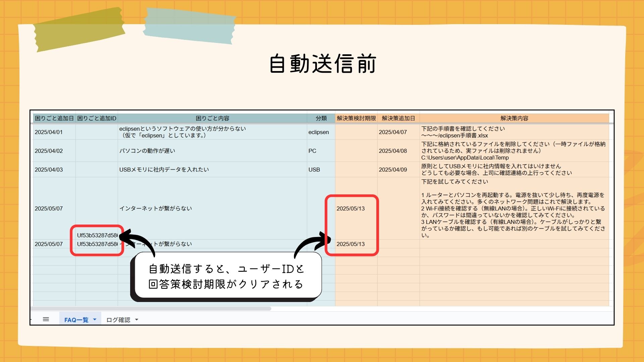
Task: Click the 2025/04/09 solution date cell
Action: click(393, 170)
